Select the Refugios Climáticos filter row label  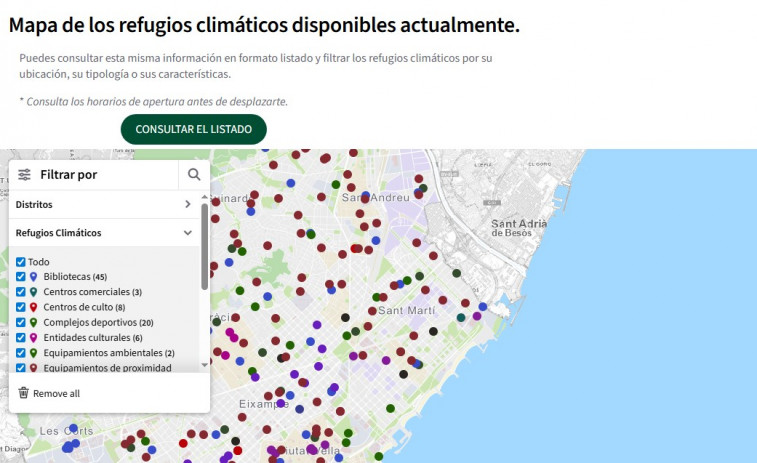[58, 233]
